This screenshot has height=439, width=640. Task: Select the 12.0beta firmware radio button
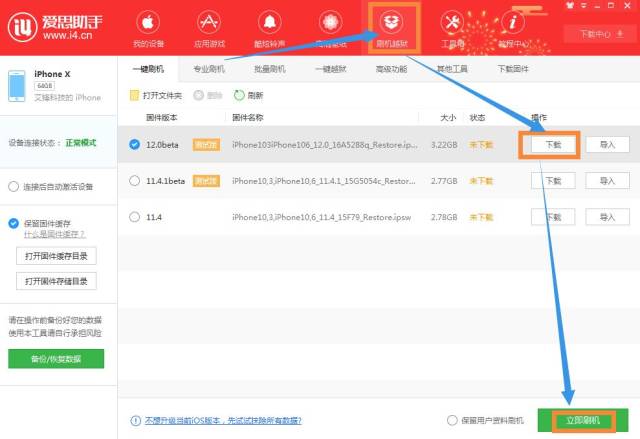pos(134,144)
